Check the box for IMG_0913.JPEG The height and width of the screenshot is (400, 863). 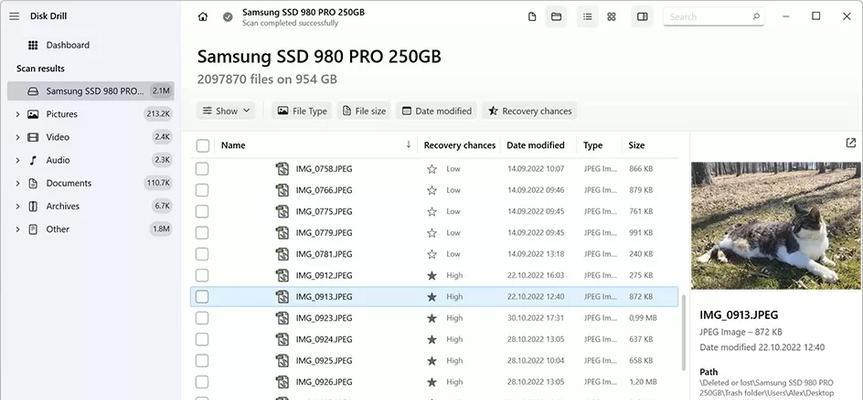pos(202,297)
